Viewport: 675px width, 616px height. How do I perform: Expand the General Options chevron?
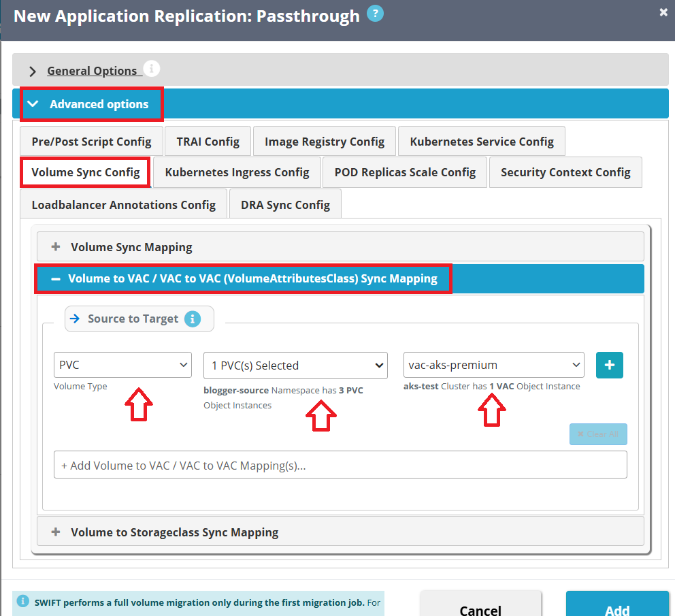pyautogui.click(x=32, y=71)
